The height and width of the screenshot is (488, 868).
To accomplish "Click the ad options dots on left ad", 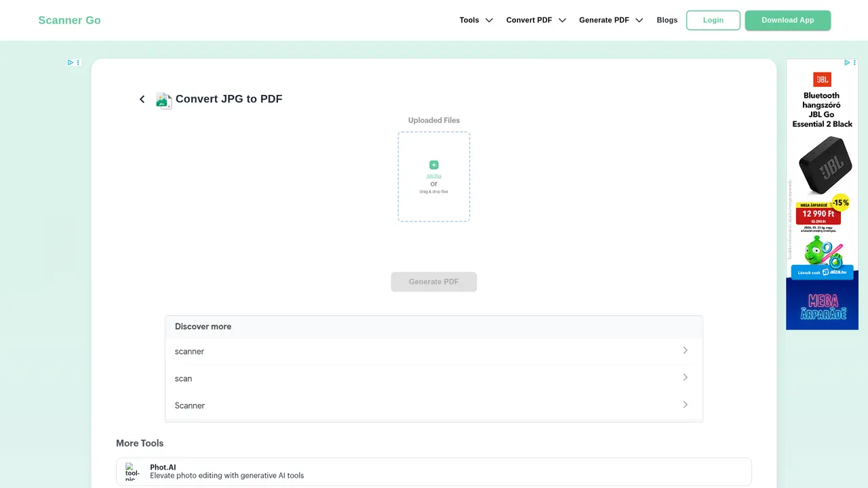I will click(78, 62).
